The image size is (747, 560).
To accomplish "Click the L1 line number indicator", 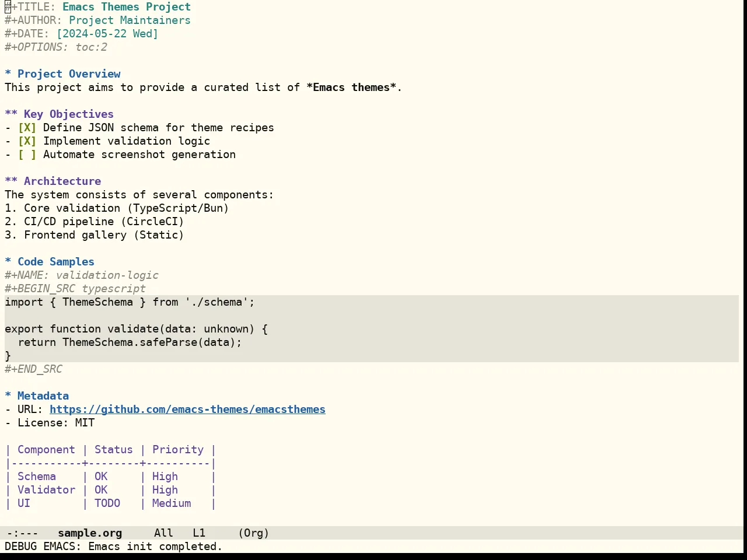I will [199, 533].
